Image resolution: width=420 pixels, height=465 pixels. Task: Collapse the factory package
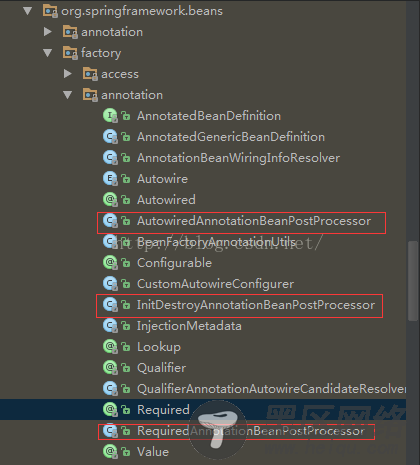click(x=48, y=53)
